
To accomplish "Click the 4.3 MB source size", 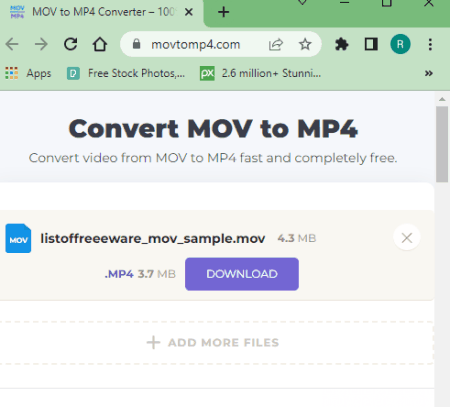I will (297, 238).
